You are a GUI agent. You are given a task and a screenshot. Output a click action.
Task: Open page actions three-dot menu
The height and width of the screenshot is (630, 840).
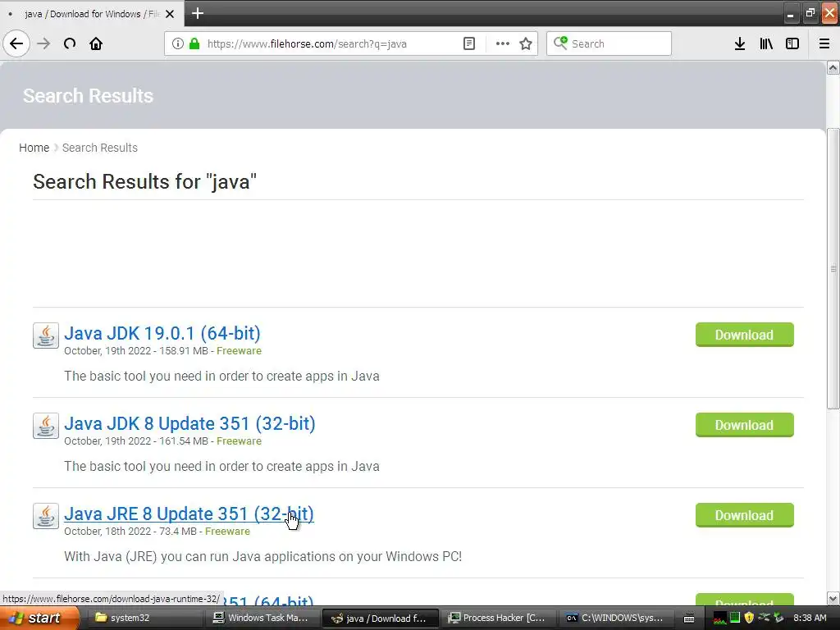coord(503,43)
